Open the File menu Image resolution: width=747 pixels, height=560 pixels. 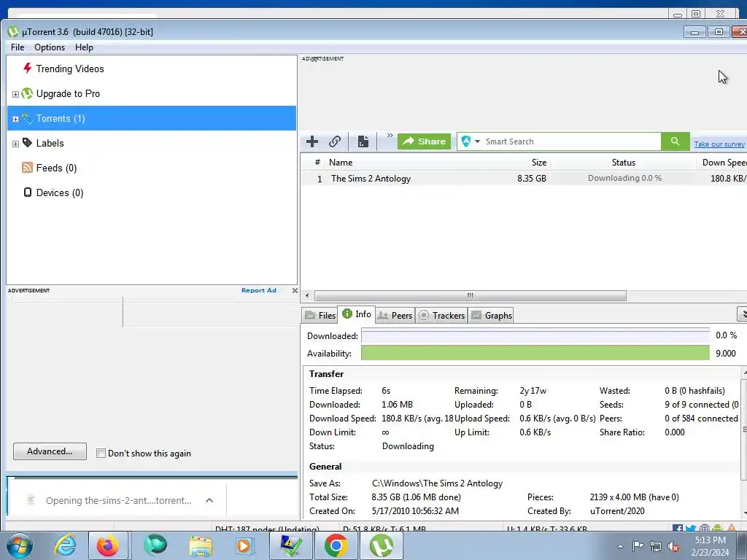pyautogui.click(x=18, y=47)
